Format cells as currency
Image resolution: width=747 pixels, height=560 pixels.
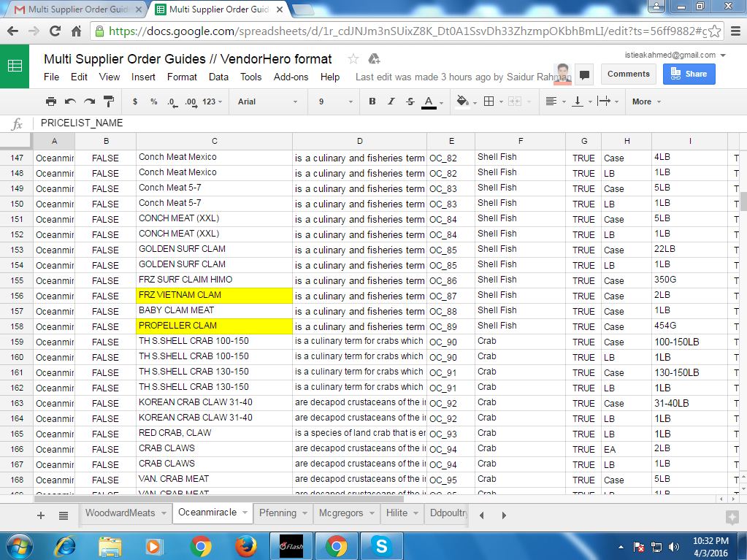click(x=135, y=101)
